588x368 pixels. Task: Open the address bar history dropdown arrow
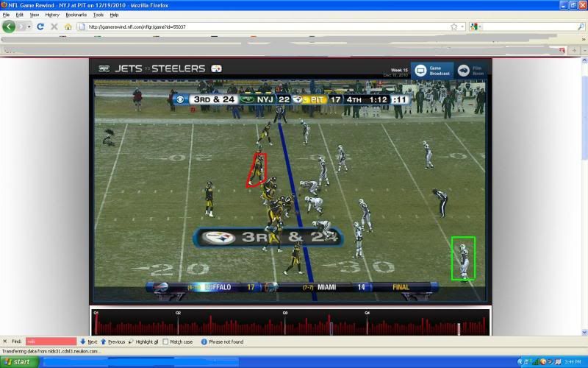coord(462,26)
